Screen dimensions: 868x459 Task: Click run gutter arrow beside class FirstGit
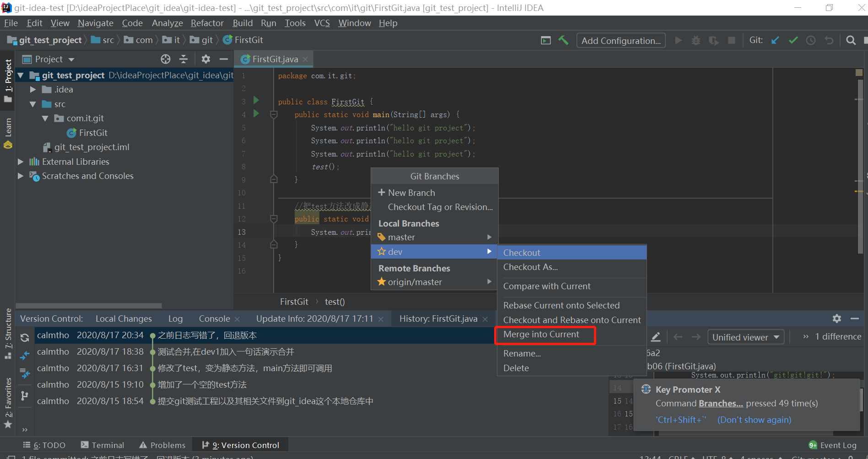[x=256, y=100]
